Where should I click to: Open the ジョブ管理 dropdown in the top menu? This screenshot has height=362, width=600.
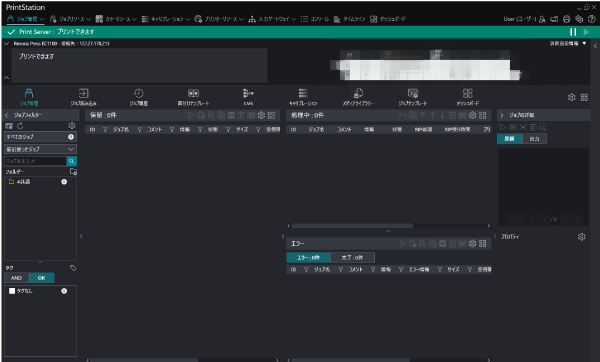[x=26, y=19]
